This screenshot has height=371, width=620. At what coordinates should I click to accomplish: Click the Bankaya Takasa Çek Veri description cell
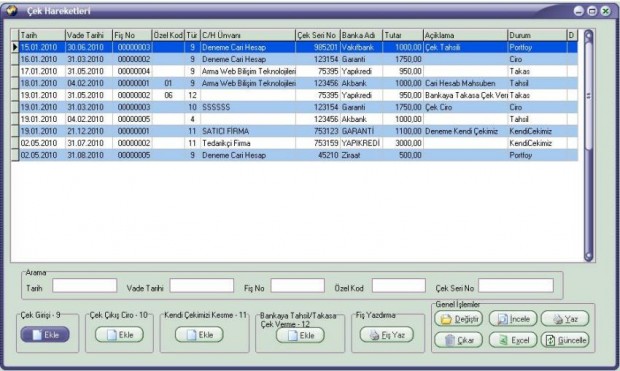click(465, 95)
